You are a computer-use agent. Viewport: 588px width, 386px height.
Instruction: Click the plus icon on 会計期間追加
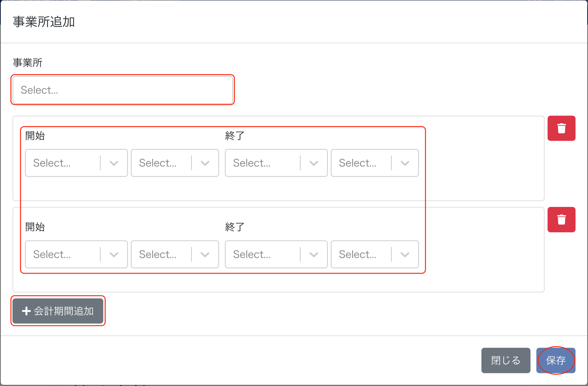[27, 311]
